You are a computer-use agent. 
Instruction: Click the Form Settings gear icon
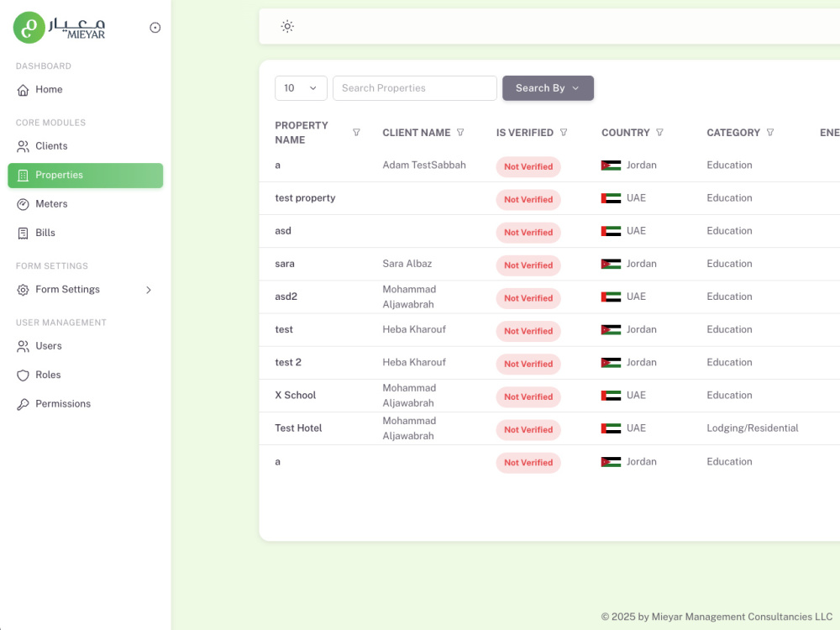tap(23, 290)
